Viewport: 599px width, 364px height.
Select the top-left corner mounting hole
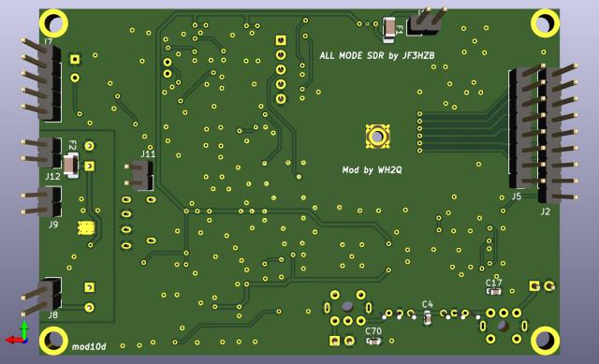point(54,23)
